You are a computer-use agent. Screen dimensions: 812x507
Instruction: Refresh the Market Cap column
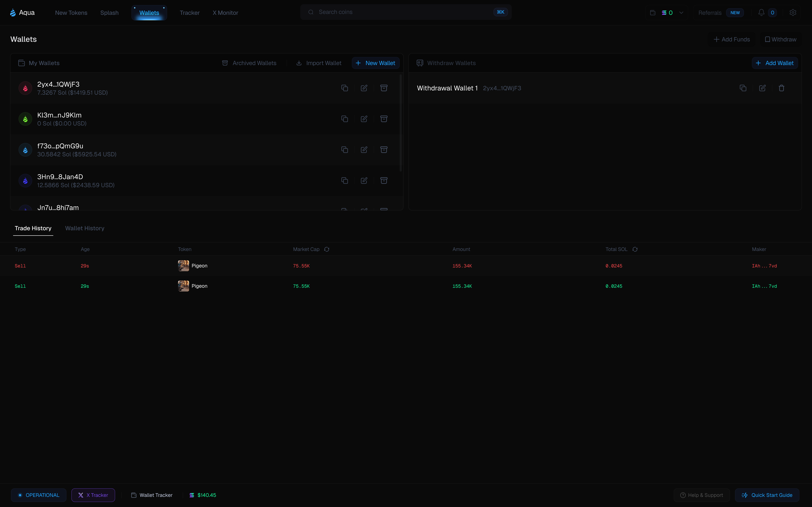[327, 249]
